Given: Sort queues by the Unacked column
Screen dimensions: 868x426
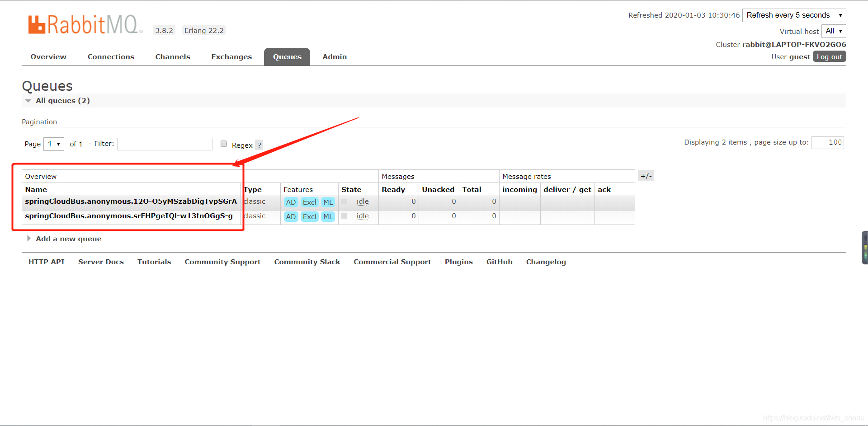Looking at the screenshot, I should point(438,190).
